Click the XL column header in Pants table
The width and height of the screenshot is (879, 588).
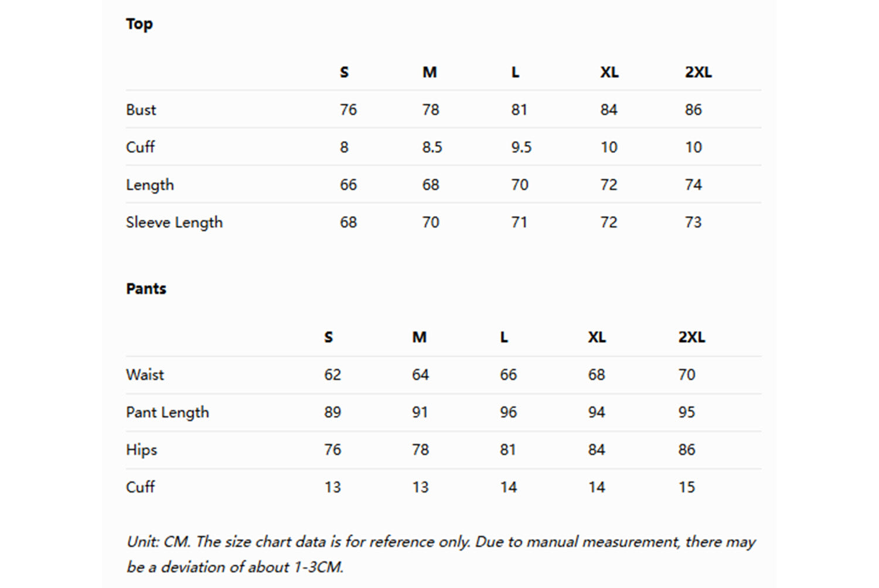597,337
